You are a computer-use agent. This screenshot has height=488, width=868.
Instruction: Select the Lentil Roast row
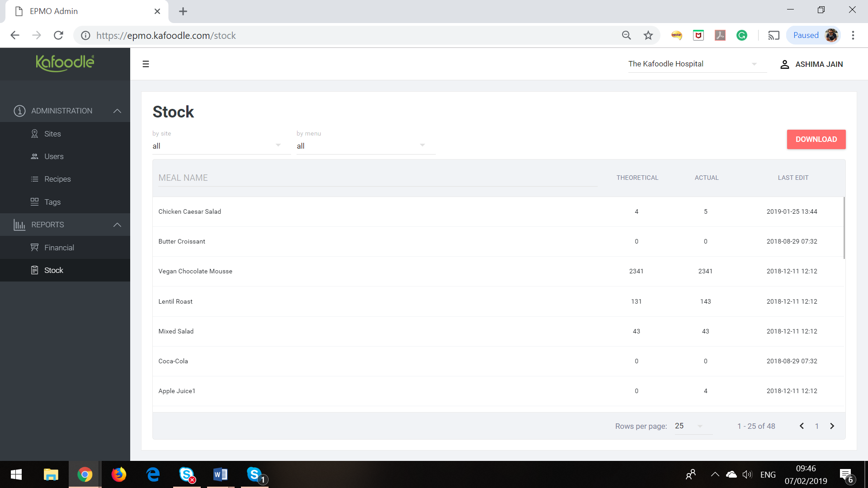[499, 301]
